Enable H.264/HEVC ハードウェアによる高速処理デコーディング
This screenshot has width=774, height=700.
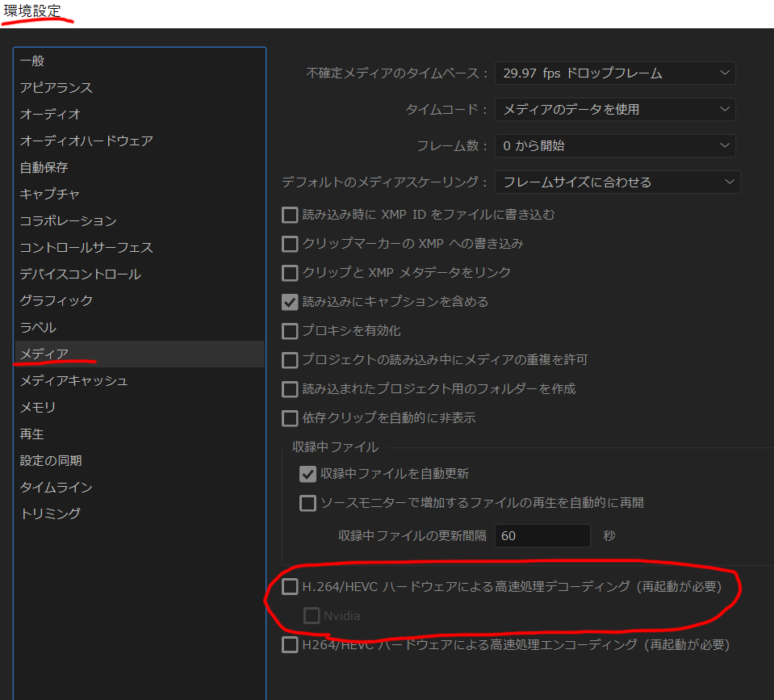290,587
